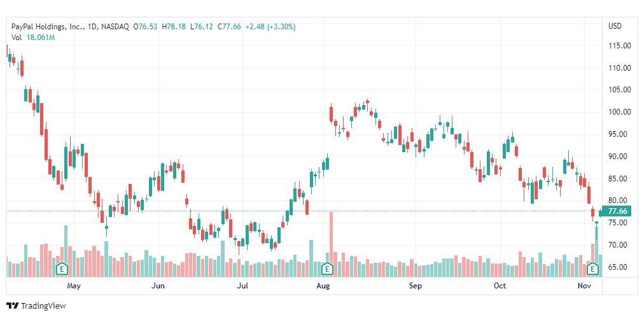Click the current price tag 77.66
The height and width of the screenshot is (317, 644).
[618, 211]
